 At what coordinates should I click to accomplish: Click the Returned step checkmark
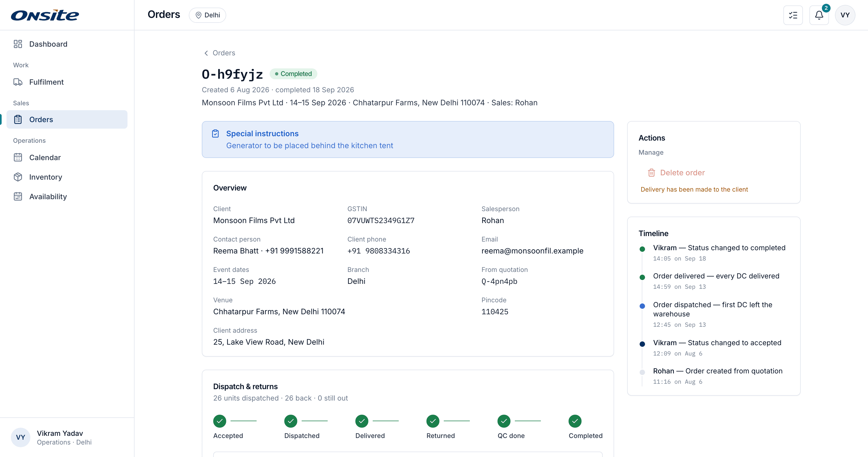(433, 421)
